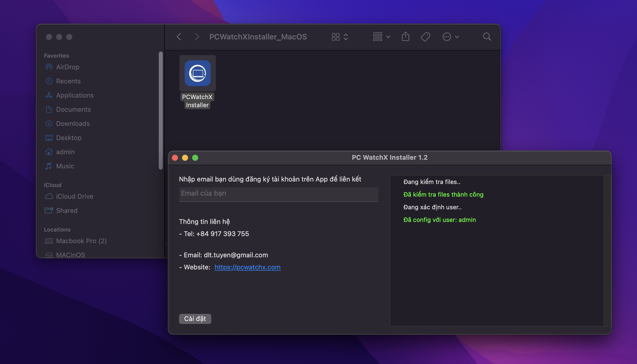Open Recents in Finder sidebar
Image resolution: width=637 pixels, height=364 pixels.
point(68,81)
